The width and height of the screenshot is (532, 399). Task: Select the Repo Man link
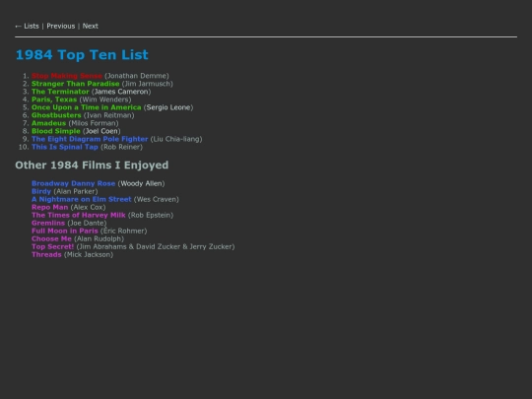tap(50, 207)
